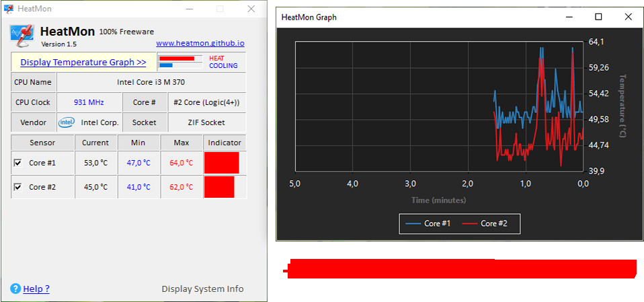Maximize the HeatMon Graph window
The image size is (644, 302).
(x=598, y=17)
